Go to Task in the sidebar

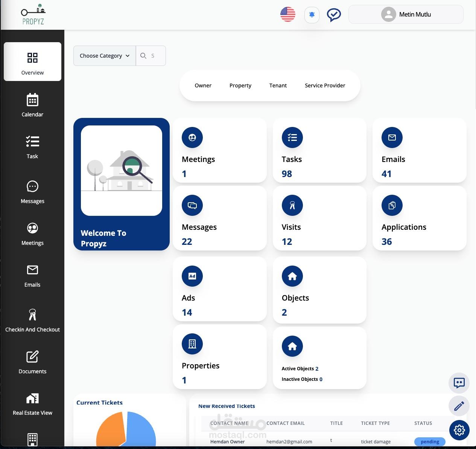tap(32, 142)
